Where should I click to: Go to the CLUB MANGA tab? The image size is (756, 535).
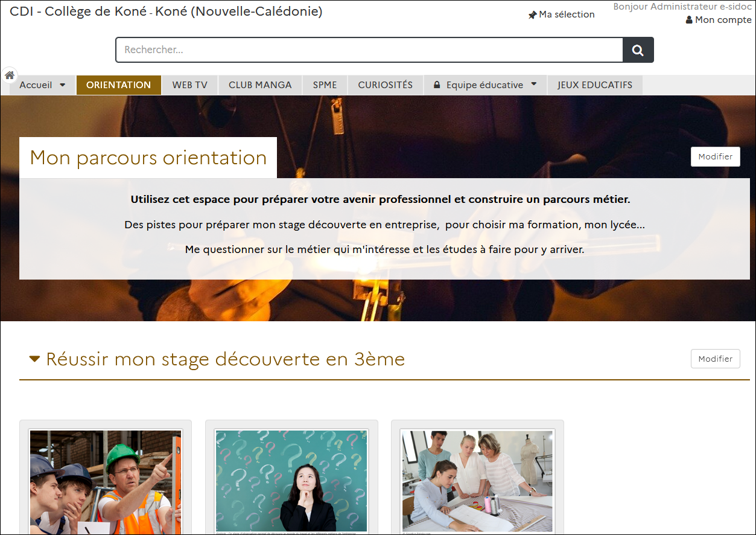[x=260, y=85]
